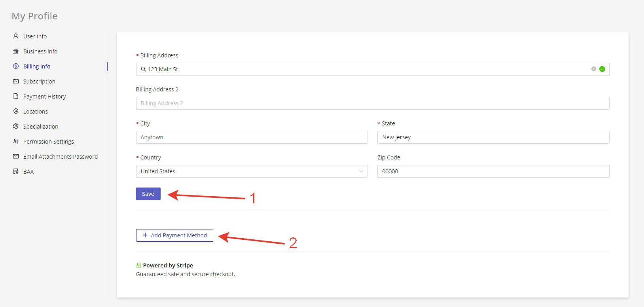
Task: Click the Locations pin icon
Action: pos(16,112)
